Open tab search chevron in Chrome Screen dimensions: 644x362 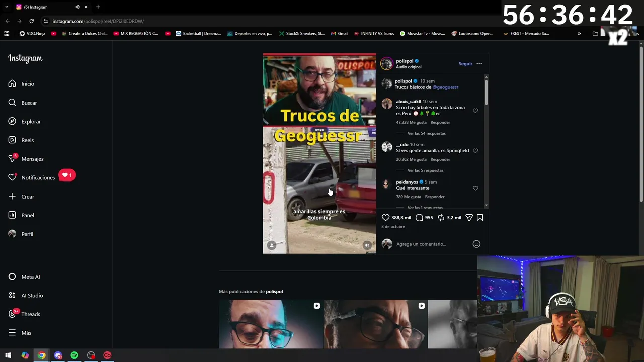tap(7, 7)
